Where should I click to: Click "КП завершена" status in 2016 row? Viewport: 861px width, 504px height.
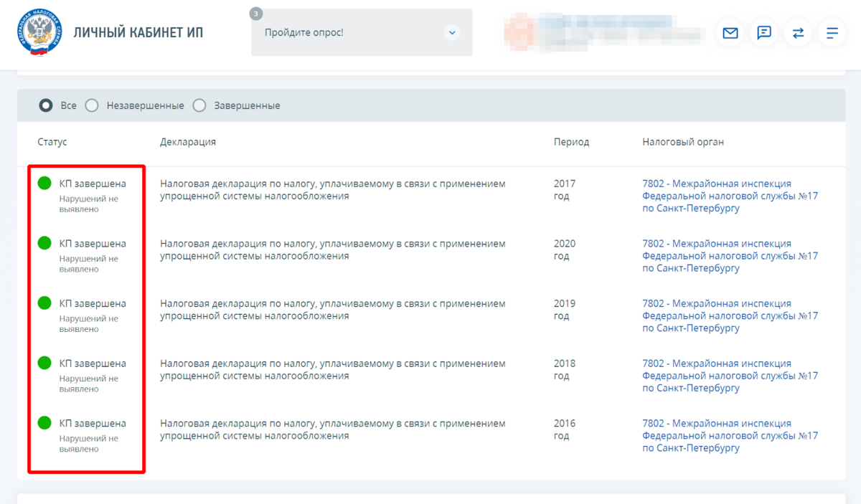pyautogui.click(x=93, y=423)
